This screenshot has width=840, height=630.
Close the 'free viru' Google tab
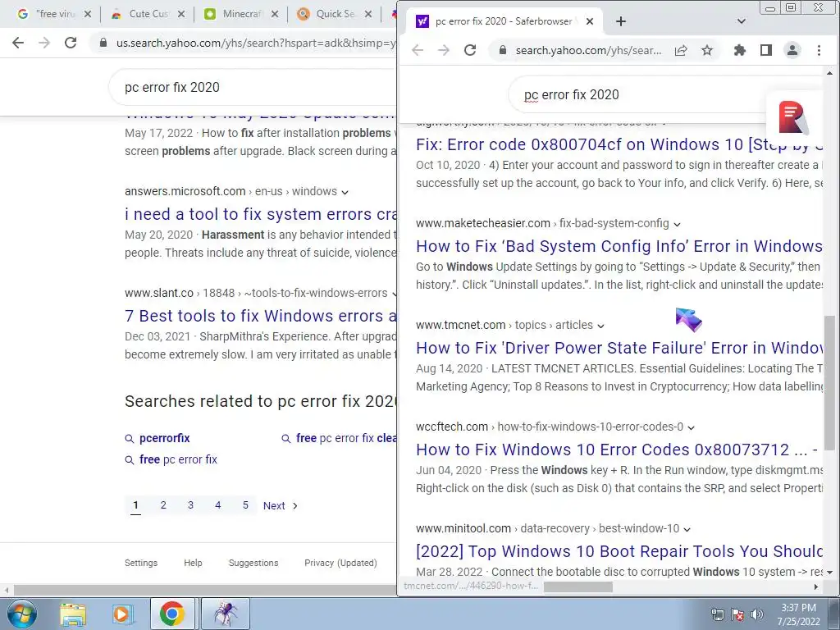pos(88,14)
